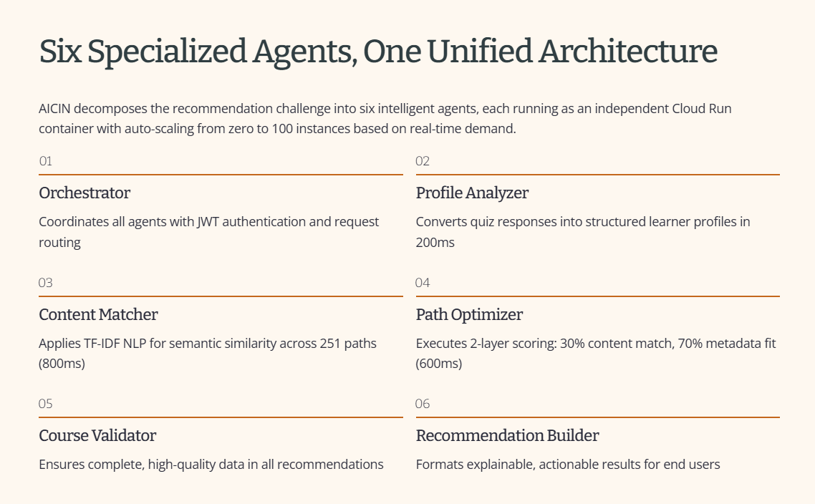The image size is (815, 504).
Task: Click the 2-layer scoring description text
Action: tap(596, 354)
